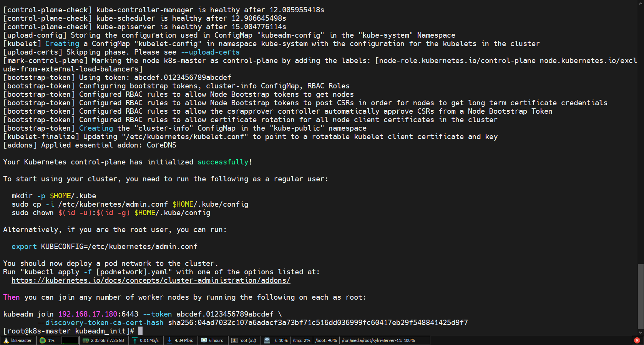The image size is (644, 345).
Task: Click the RAM memory usage icon
Action: click(86, 340)
